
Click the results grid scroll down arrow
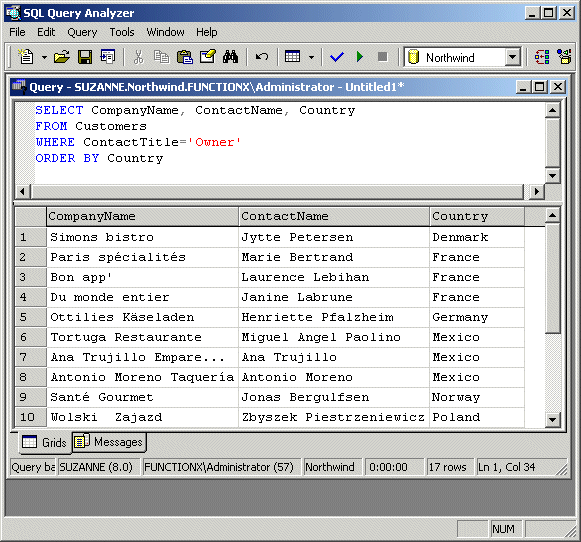tap(552, 420)
